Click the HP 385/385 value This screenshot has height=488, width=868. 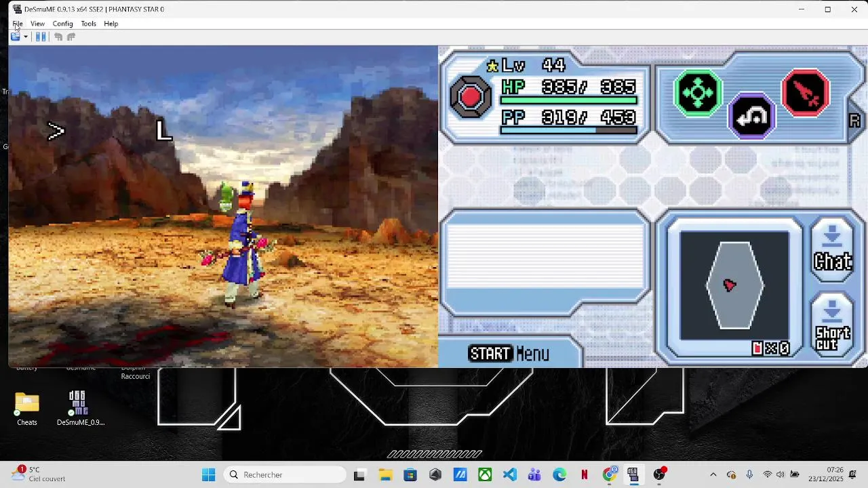pos(589,87)
